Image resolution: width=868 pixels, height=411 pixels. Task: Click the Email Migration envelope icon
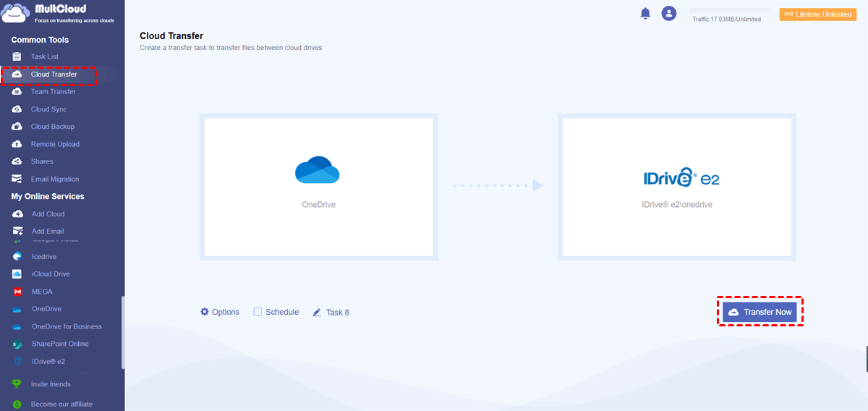point(17,179)
